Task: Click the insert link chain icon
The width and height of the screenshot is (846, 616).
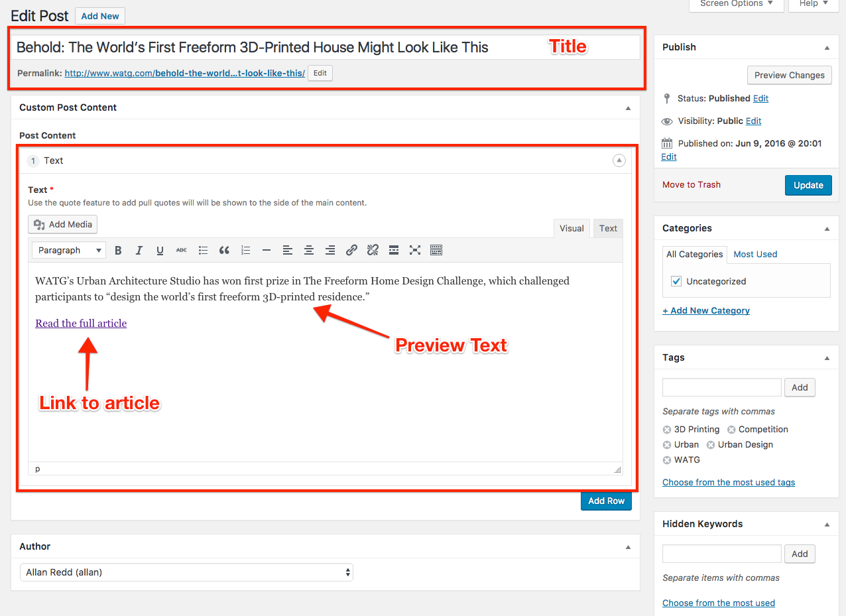Action: point(351,250)
